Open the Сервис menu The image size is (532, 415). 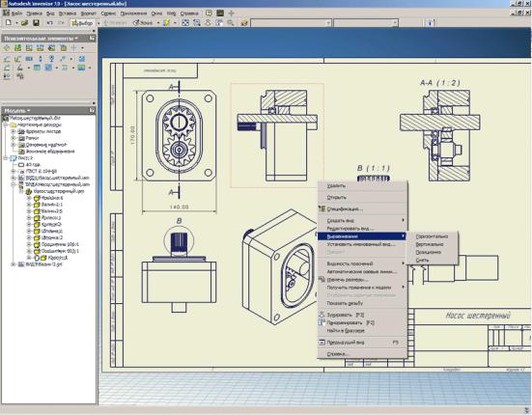pyautogui.click(x=108, y=14)
